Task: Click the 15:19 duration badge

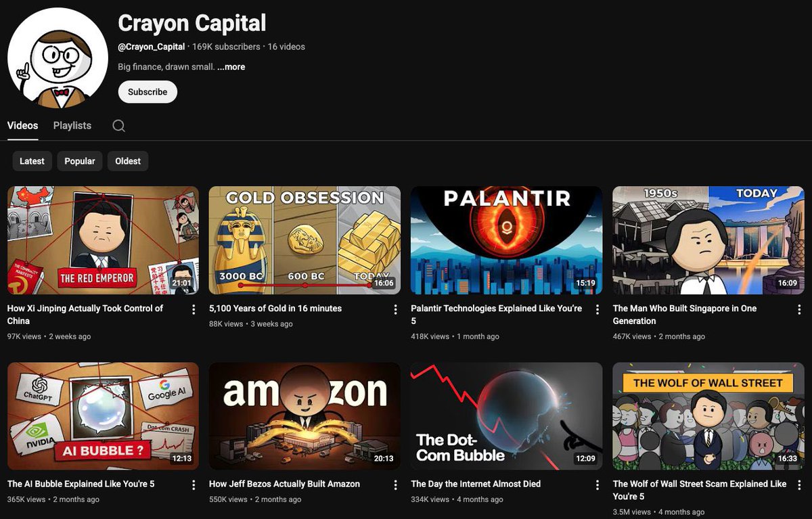Action: point(585,283)
